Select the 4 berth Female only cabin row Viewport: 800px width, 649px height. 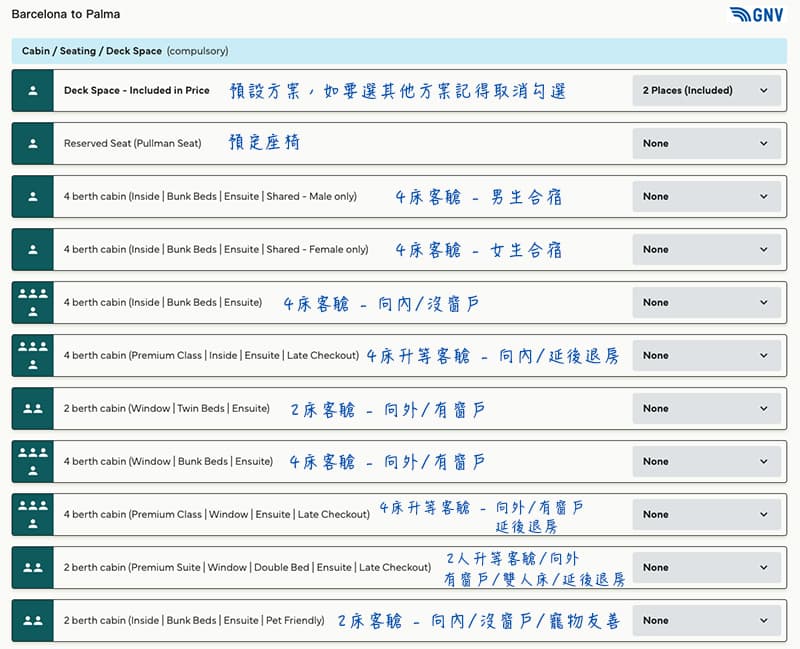click(x=300, y=249)
